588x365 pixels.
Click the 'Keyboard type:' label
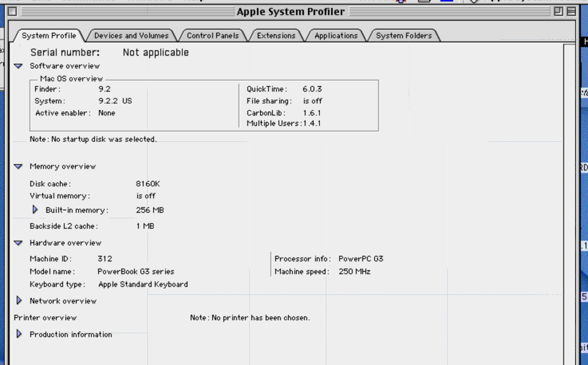click(x=57, y=285)
